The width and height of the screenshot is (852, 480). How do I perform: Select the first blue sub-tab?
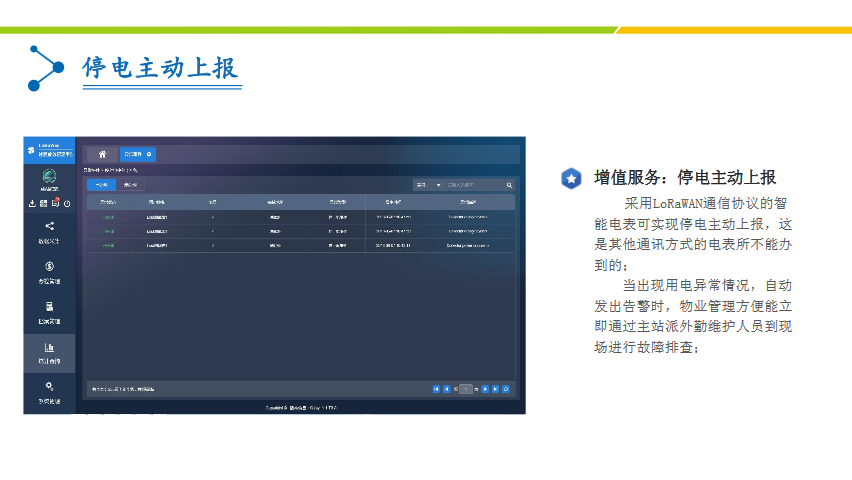[100, 185]
